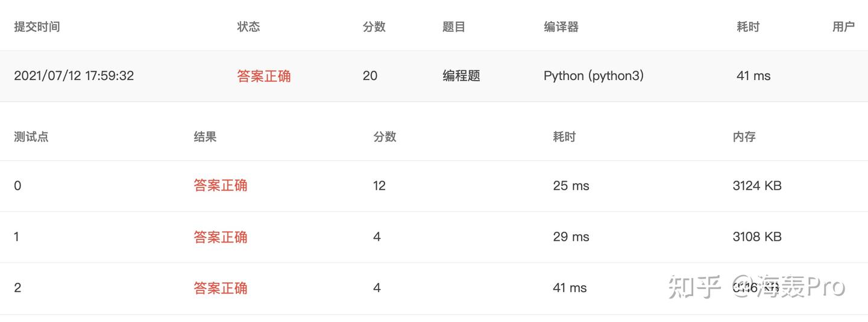The height and width of the screenshot is (322, 868).
Task: Select the 3124 KB memory value
Action: coord(757,185)
